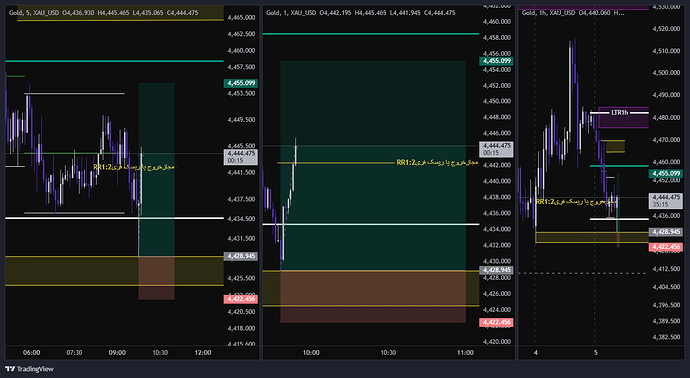Click the TradingView logo
This screenshot has height=378, width=690.
click(x=29, y=369)
